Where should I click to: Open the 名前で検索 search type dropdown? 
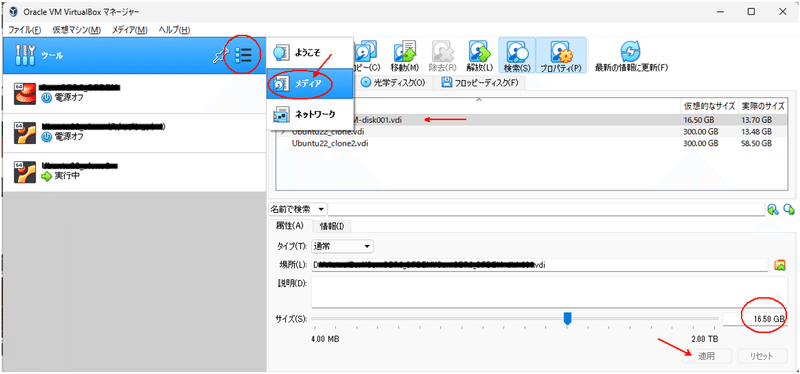(297, 209)
